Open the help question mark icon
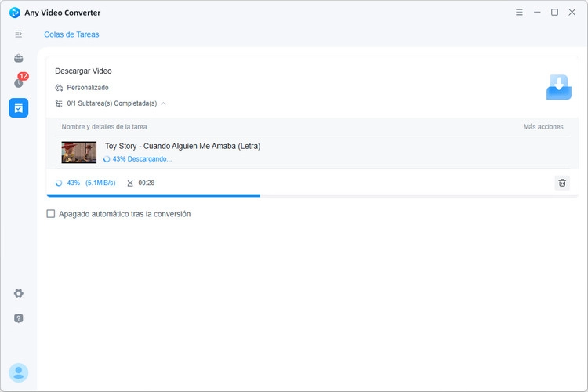 click(18, 318)
